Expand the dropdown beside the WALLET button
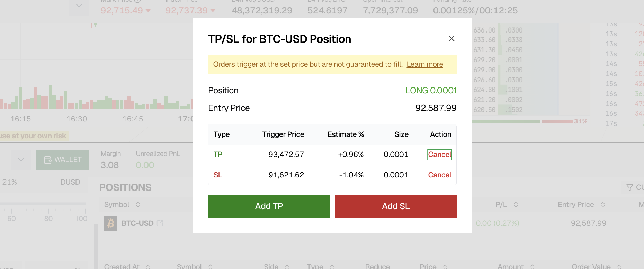 tap(21, 160)
